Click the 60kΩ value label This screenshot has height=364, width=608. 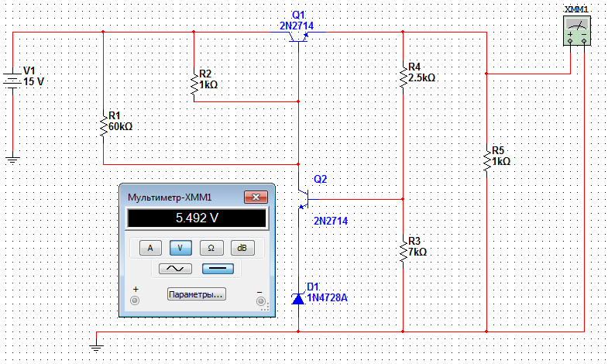coord(121,127)
